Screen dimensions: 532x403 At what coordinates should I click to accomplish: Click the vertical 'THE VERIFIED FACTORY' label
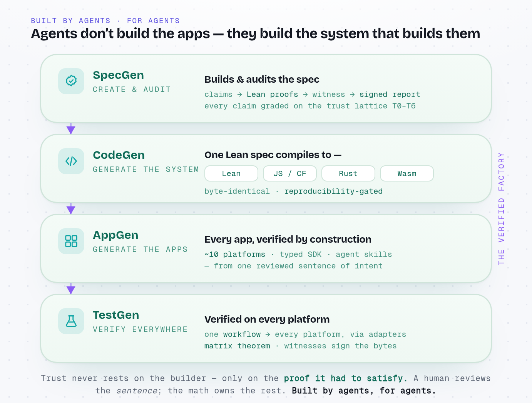pyautogui.click(x=501, y=208)
